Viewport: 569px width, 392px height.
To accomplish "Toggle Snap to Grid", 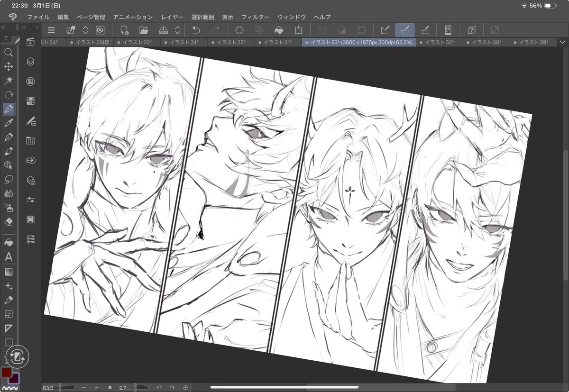I will click(x=425, y=30).
